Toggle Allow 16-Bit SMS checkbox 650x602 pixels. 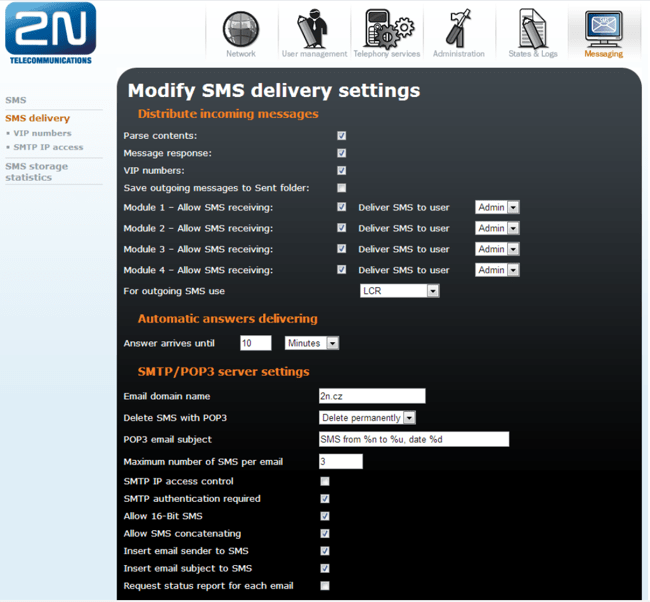pos(325,516)
